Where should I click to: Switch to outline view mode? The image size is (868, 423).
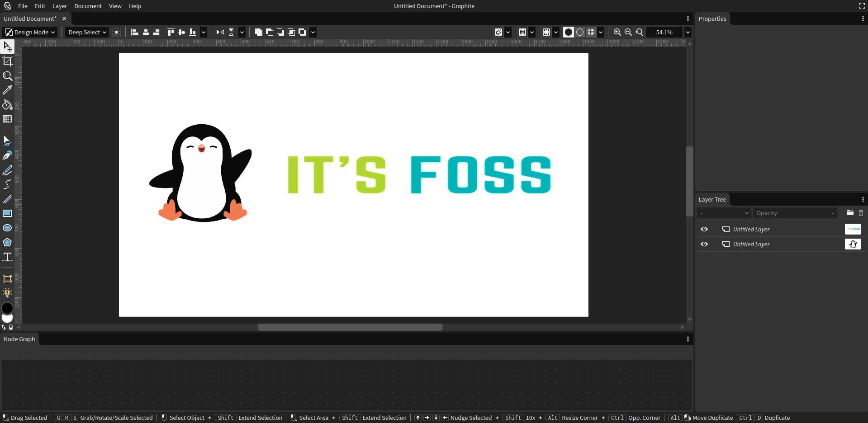(580, 32)
